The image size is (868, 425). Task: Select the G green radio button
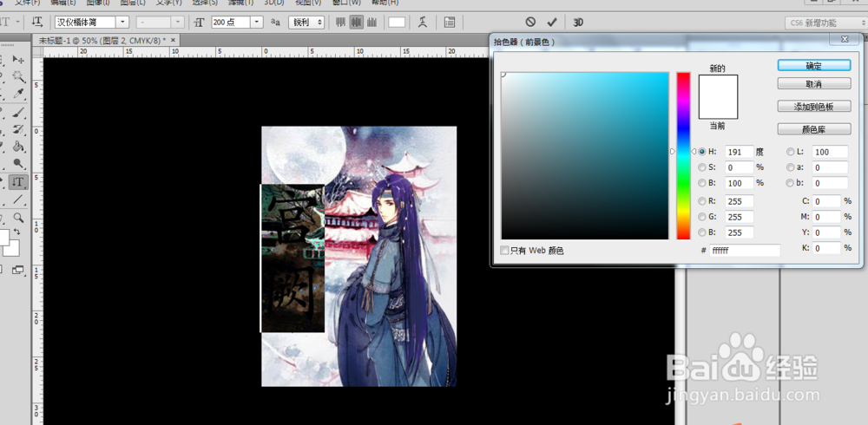click(702, 217)
